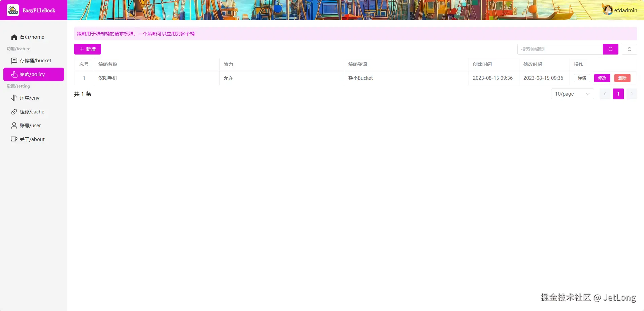Click the 仅限手机 policy name cell
Screen dimensions: 644x311
coord(157,78)
